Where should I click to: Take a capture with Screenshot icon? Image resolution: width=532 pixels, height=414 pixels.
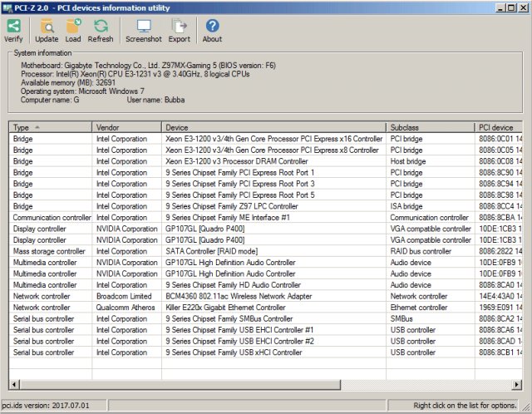[x=144, y=26]
